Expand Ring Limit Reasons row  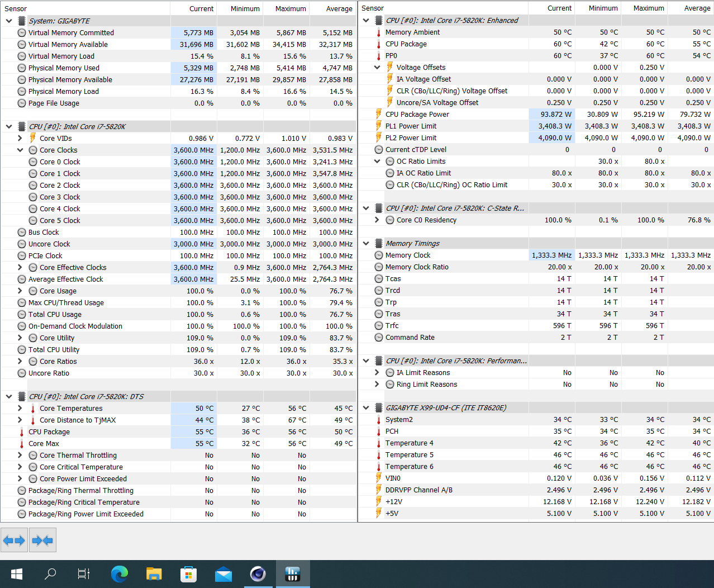tap(377, 384)
